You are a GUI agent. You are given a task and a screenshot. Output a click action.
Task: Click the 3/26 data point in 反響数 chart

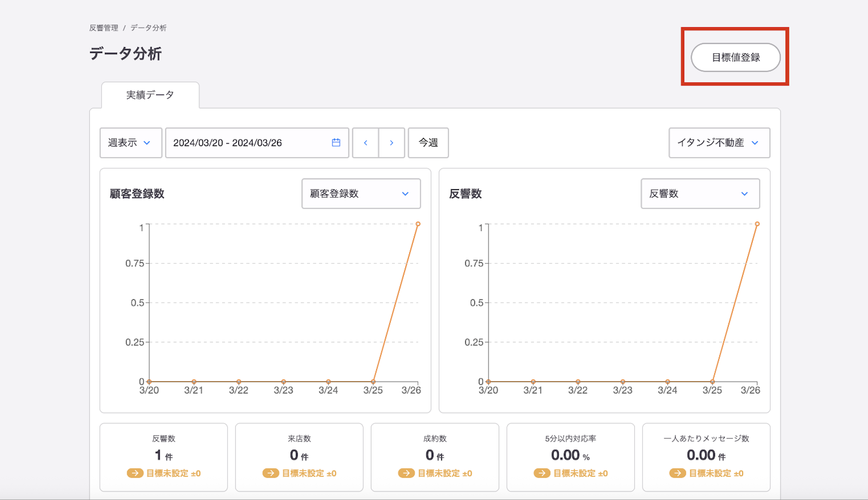click(x=757, y=224)
